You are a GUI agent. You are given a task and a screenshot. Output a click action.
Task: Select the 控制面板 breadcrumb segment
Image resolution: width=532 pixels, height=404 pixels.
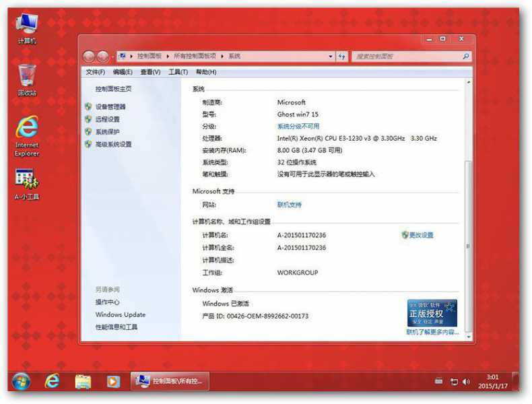[149, 56]
